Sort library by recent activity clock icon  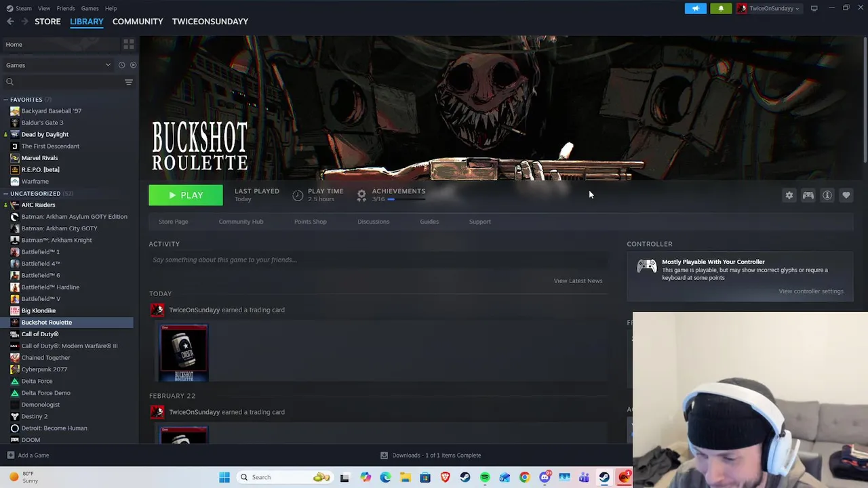(x=122, y=65)
